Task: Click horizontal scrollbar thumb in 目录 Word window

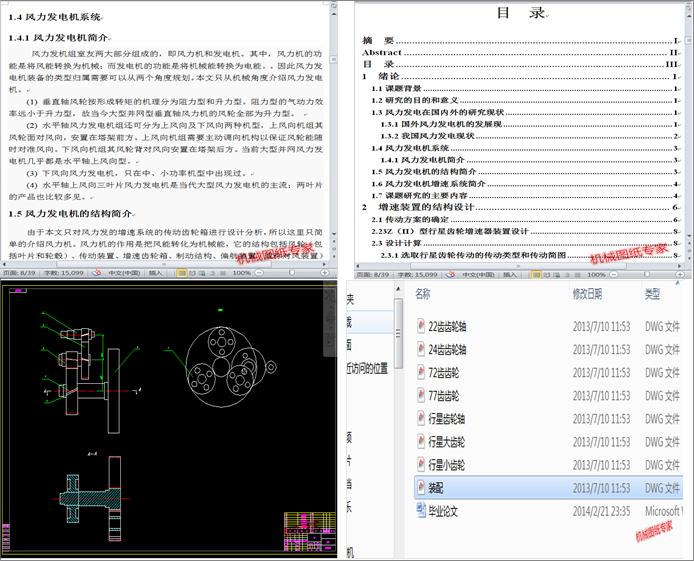Action: (518, 266)
